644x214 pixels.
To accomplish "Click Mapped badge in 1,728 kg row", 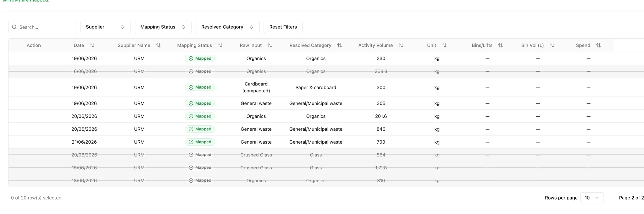I will 200,167.
